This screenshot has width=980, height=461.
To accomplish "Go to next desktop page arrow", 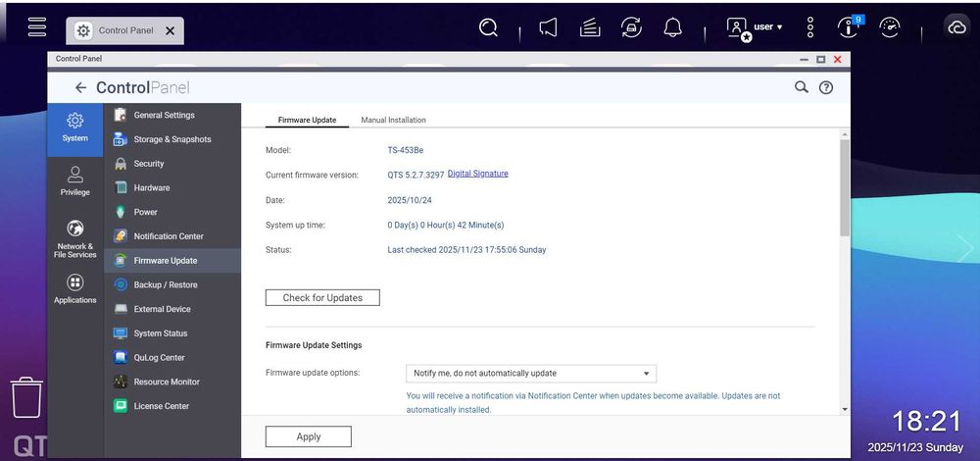I will coord(965,249).
